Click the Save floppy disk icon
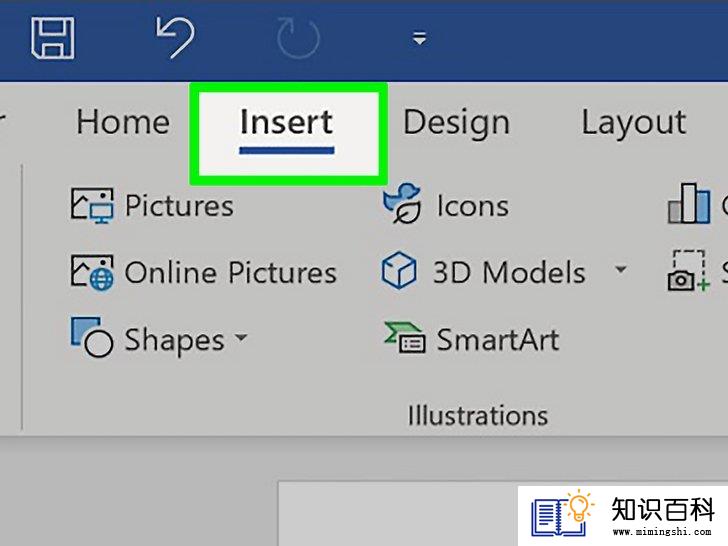The width and height of the screenshot is (728, 546). 52,39
